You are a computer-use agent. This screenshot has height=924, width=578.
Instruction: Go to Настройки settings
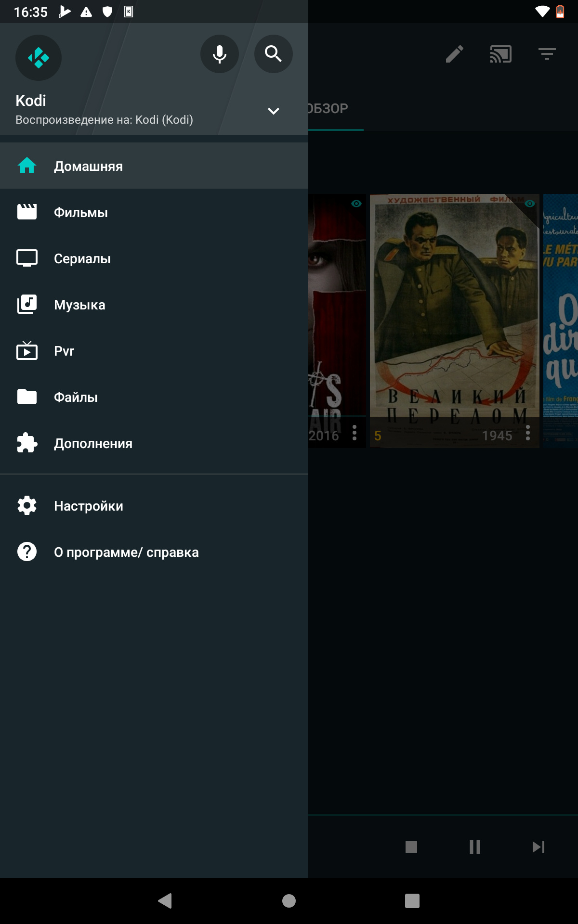point(89,506)
